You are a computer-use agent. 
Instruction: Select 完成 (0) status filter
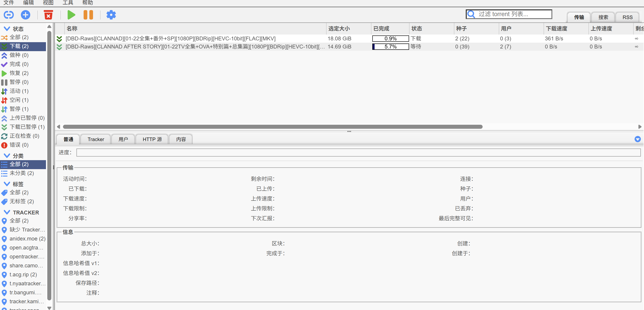click(23, 64)
